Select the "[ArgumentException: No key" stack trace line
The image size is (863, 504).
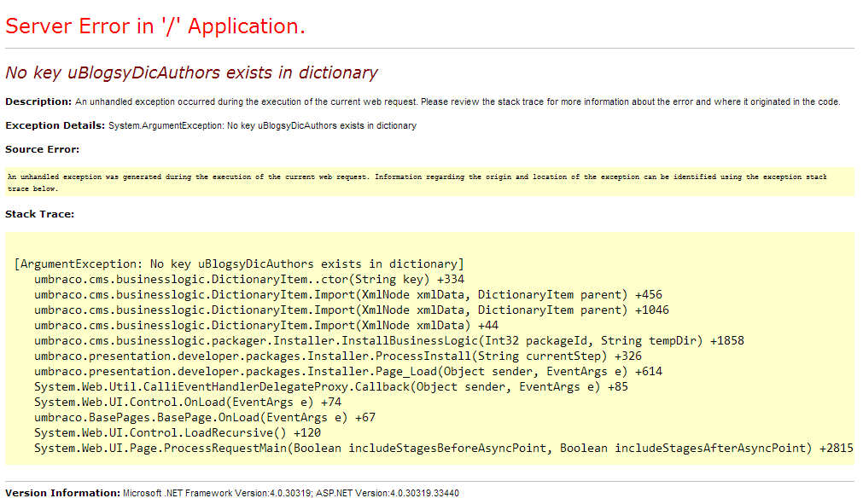(239, 264)
